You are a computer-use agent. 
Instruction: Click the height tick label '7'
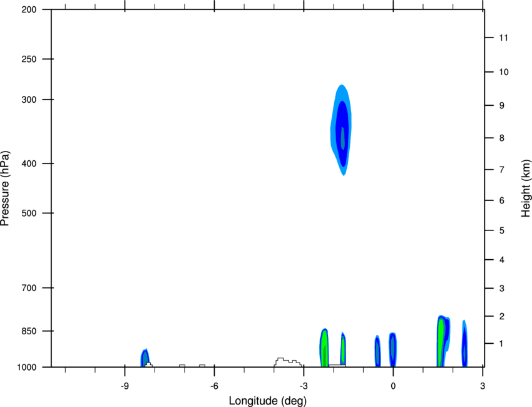502,170
